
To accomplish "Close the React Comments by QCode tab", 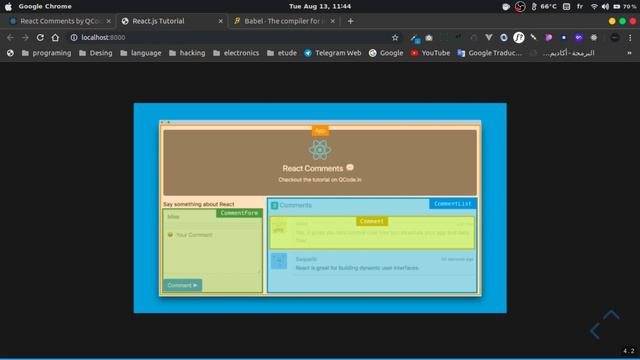I will click(109, 21).
